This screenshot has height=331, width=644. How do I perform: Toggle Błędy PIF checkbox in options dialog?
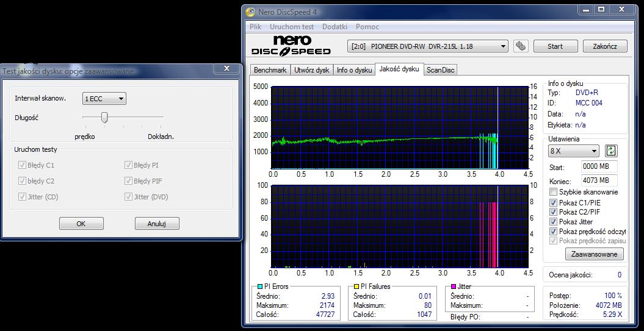tap(128, 181)
